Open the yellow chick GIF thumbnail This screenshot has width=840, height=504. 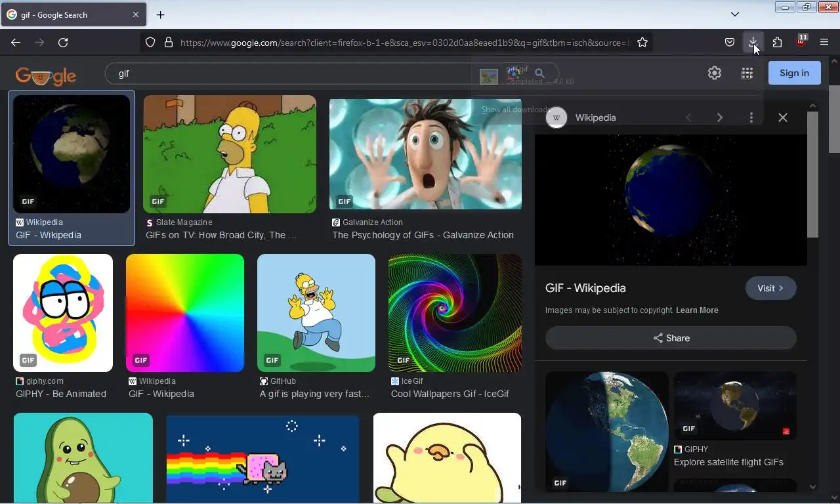(447, 457)
